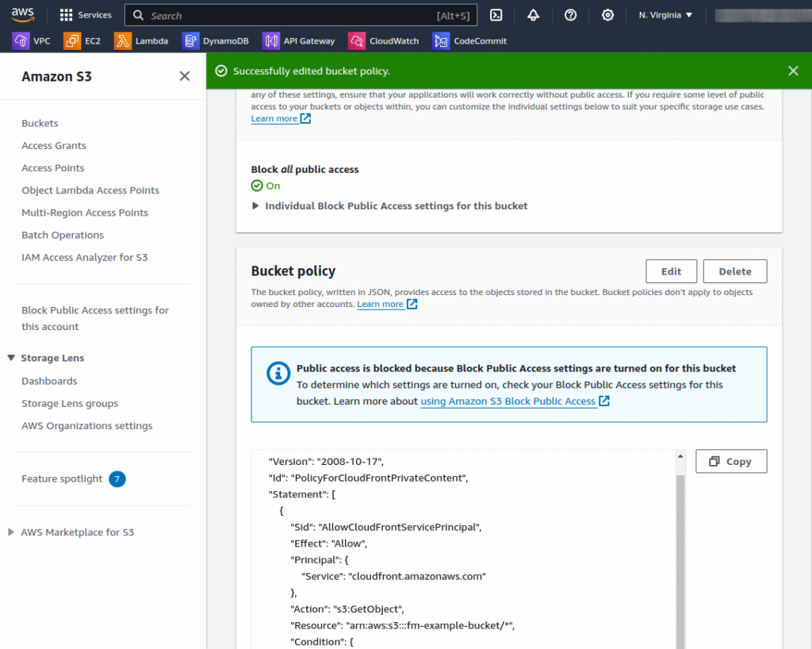Launch the CloudShell terminal icon
Viewport: 812px width, 649px height.
pyautogui.click(x=496, y=15)
